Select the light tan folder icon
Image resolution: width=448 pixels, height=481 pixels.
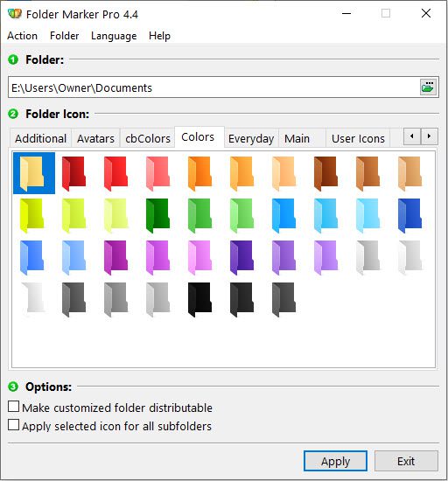coord(410,173)
